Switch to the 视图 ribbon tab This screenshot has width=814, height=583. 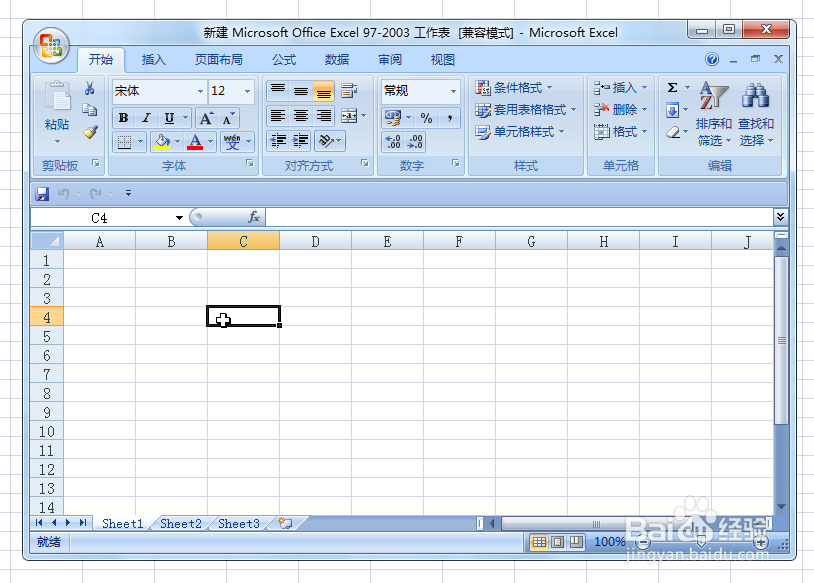[x=443, y=60]
